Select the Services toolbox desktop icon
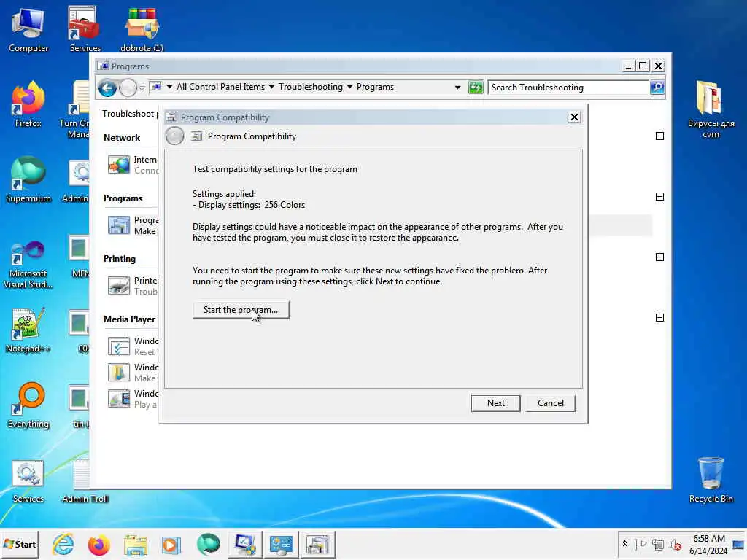 tap(85, 29)
